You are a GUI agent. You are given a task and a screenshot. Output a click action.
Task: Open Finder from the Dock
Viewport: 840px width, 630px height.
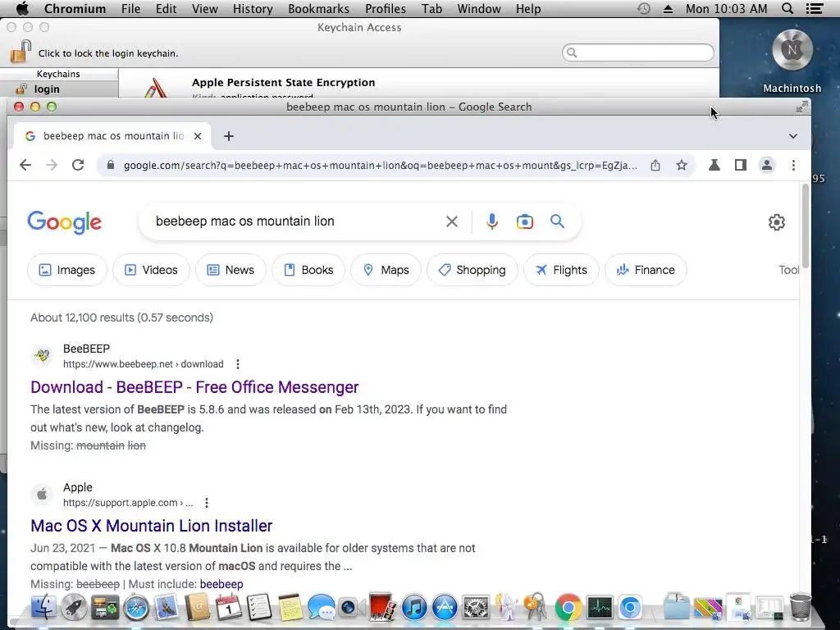pyautogui.click(x=43, y=608)
